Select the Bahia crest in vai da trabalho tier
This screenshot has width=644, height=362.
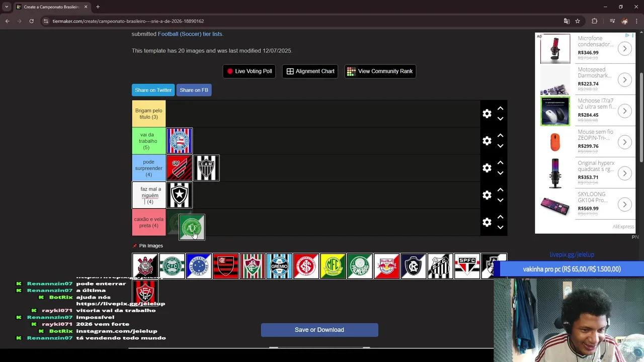pos(180,141)
